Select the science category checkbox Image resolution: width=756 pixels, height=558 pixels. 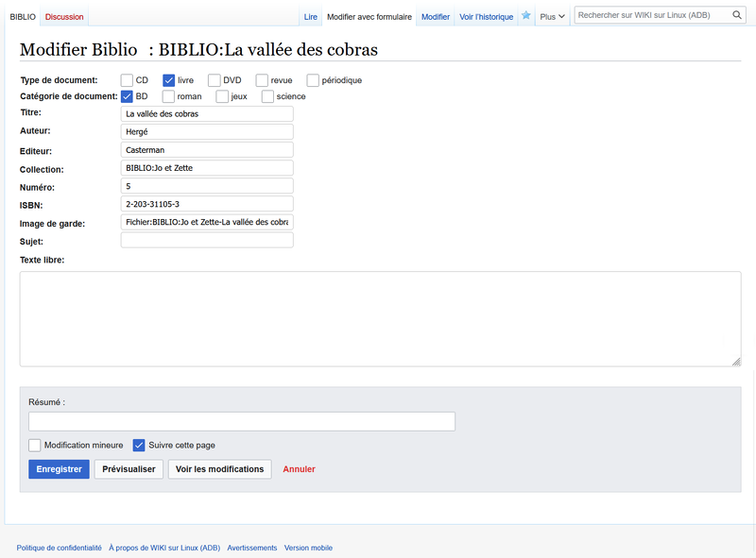[x=267, y=96]
